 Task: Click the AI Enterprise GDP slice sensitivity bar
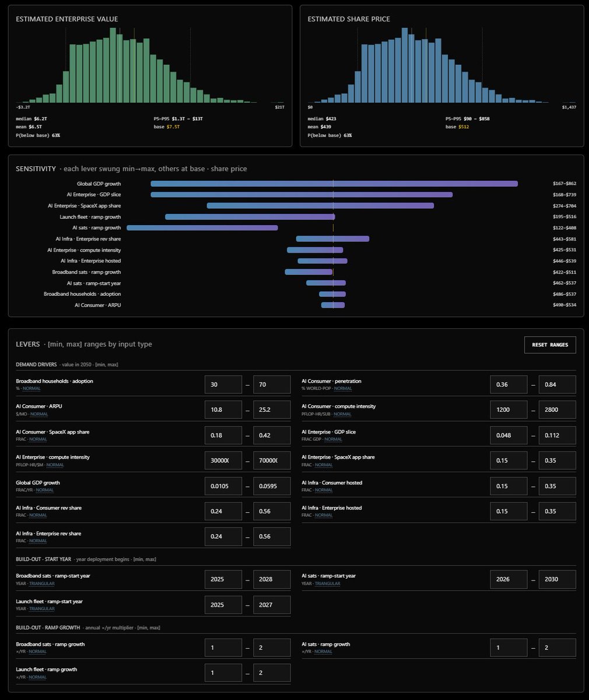pyautogui.click(x=301, y=195)
